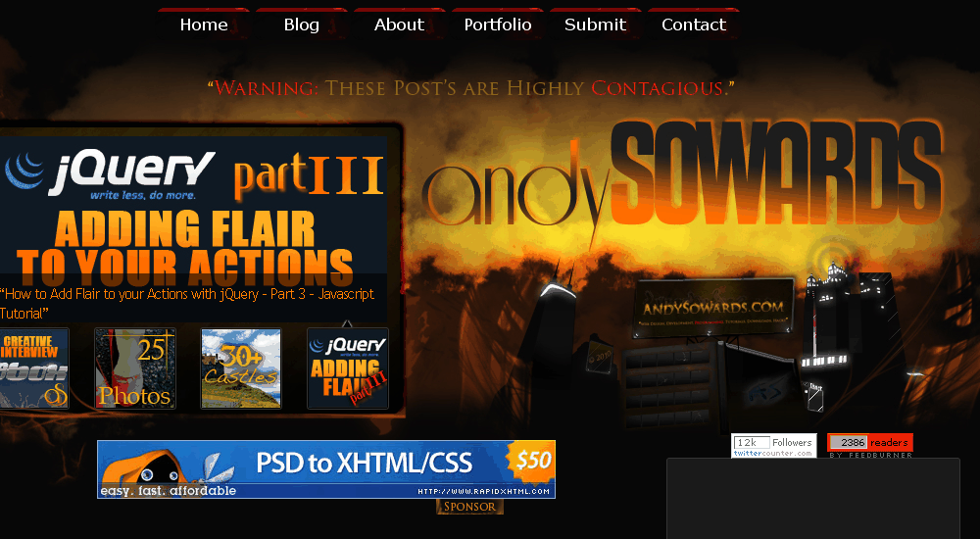Open the Home navigation tab
The height and width of the screenshot is (539, 980).
(x=204, y=24)
